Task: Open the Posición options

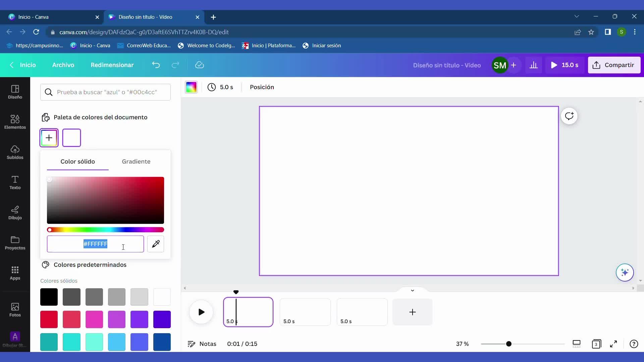Action: click(x=262, y=87)
